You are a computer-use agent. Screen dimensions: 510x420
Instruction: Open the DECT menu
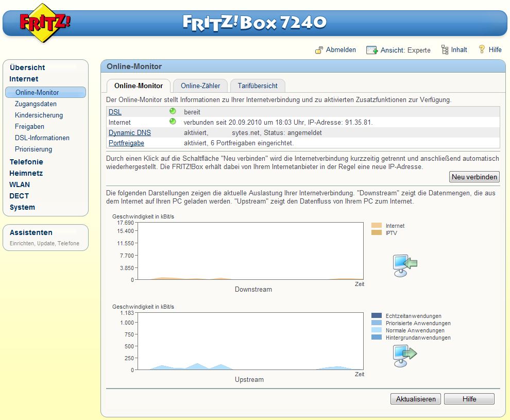(19, 196)
